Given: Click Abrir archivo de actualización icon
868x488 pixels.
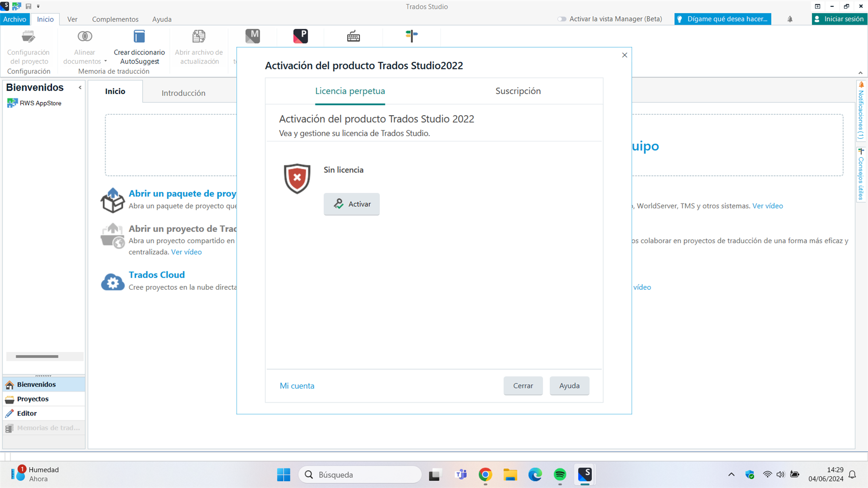Looking at the screenshot, I should pos(199,36).
